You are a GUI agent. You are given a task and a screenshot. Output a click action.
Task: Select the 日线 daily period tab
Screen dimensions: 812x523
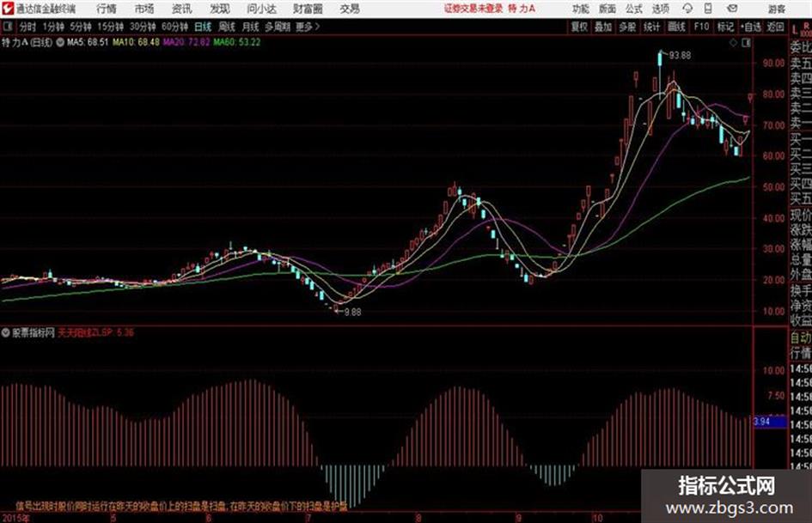203,27
